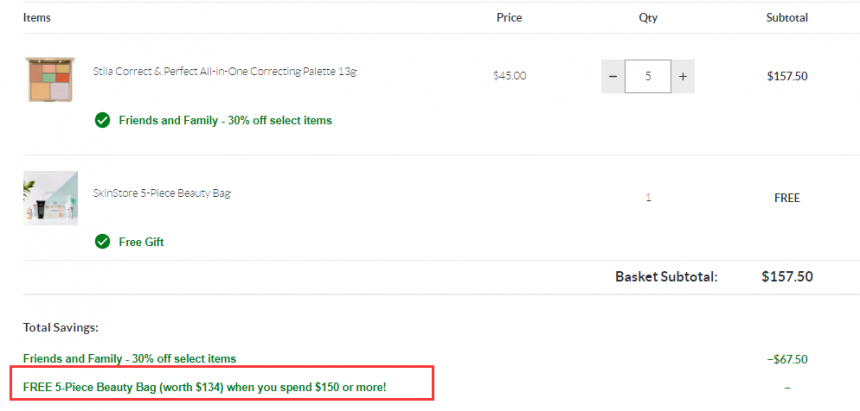This screenshot has width=860, height=411.
Task: Click Friends and Family line under Total Savings
Action: pyautogui.click(x=129, y=359)
